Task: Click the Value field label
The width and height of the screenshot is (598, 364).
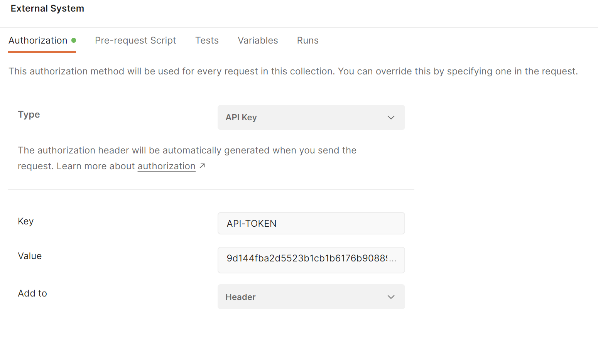Action: point(30,256)
